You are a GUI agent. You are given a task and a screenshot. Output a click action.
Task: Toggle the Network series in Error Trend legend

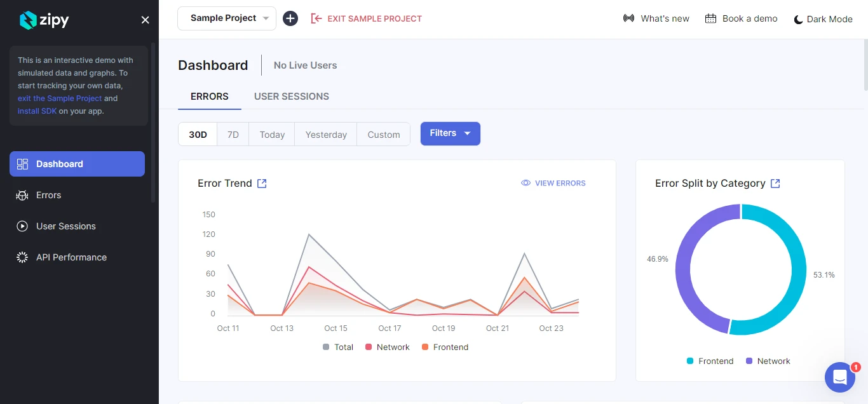[x=387, y=347]
